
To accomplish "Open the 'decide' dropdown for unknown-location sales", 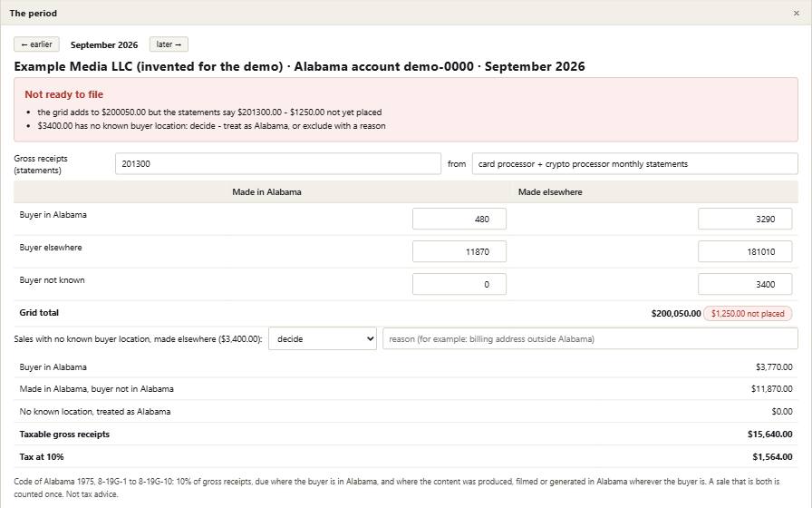I will (x=323, y=339).
